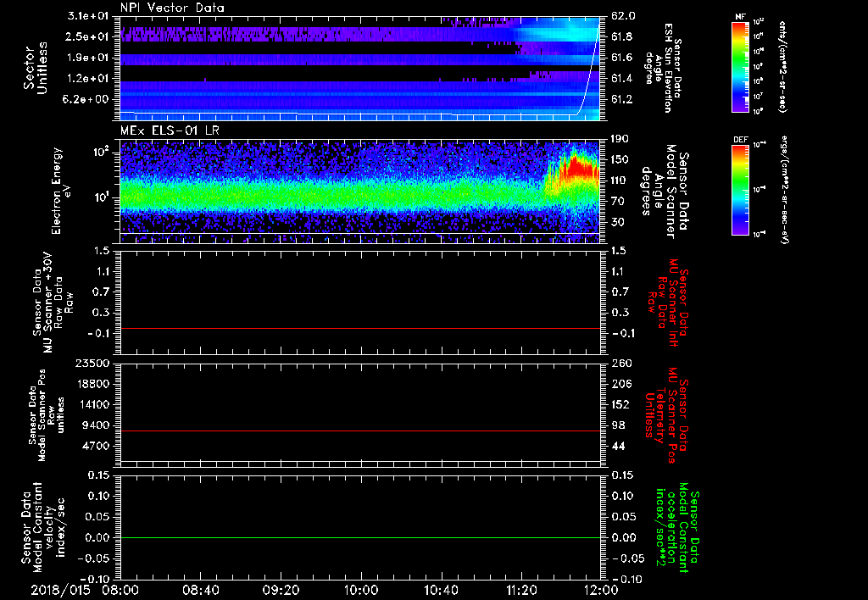Viewport: 868px width, 600px height.
Task: Click the 2018/015 date label
Action: tap(61, 588)
